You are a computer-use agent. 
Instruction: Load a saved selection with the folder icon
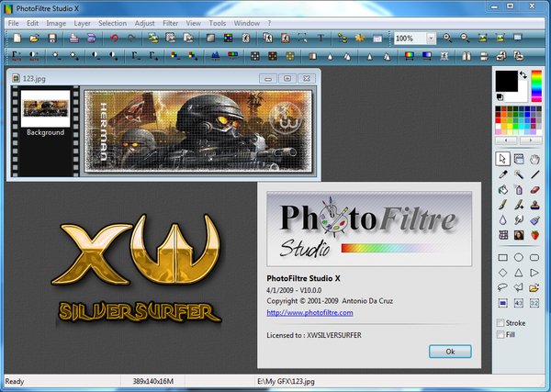click(x=534, y=288)
